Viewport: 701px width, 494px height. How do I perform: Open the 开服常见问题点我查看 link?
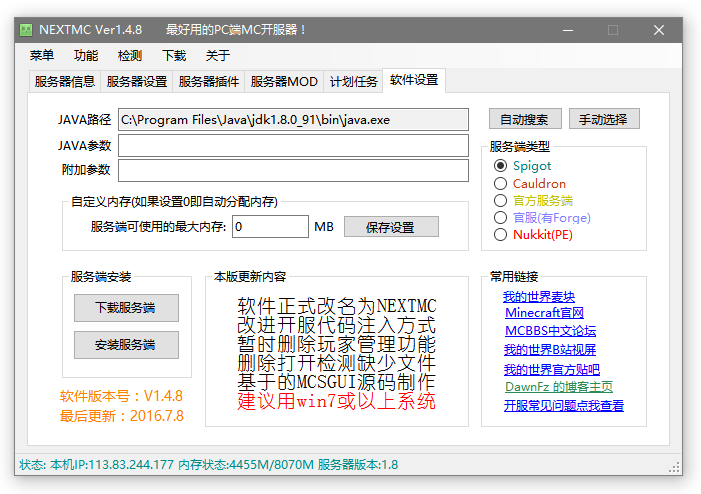click(x=564, y=405)
